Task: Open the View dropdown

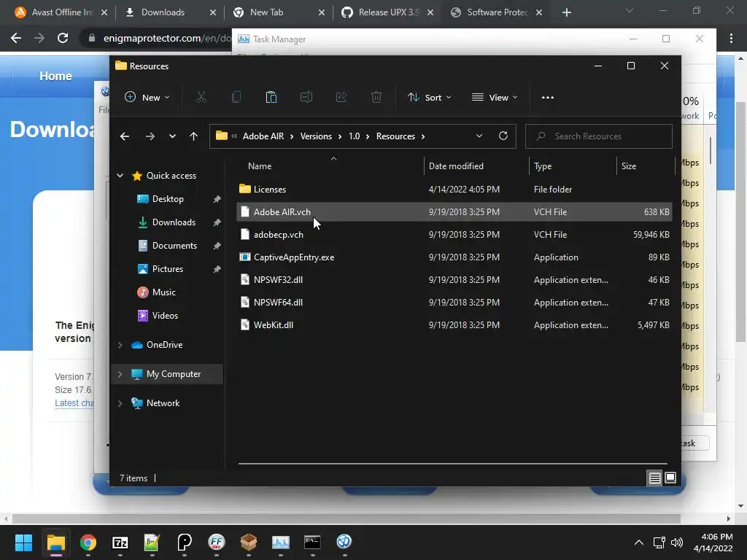Action: point(495,98)
